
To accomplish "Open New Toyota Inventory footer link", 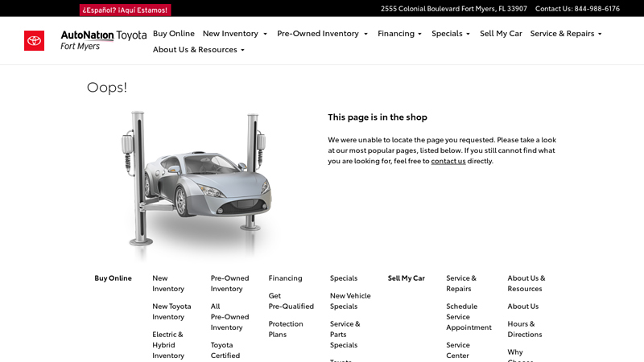I will (171, 311).
